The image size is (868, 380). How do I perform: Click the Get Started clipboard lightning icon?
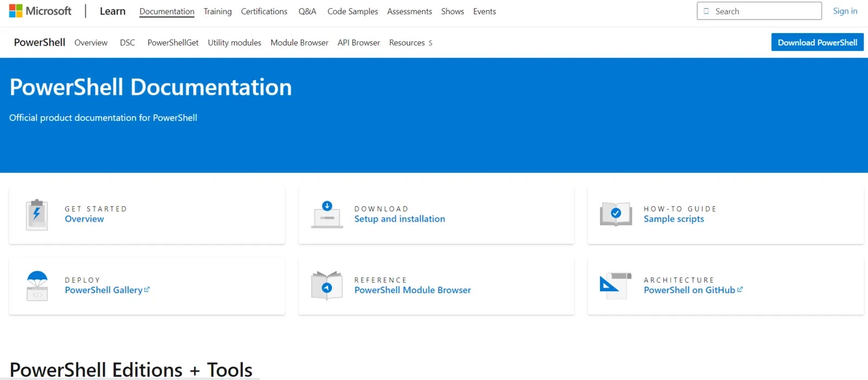pos(37,215)
